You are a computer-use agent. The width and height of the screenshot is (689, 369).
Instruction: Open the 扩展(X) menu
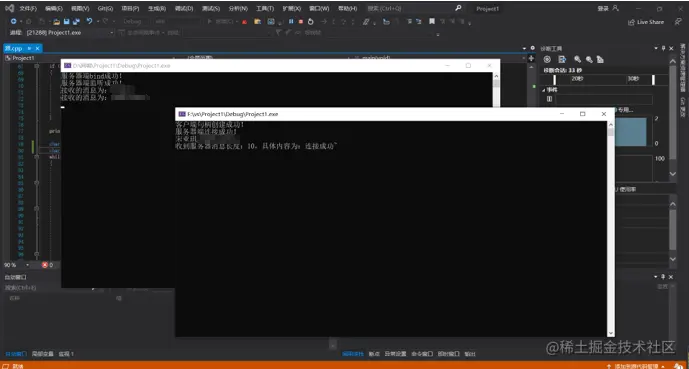click(x=292, y=8)
